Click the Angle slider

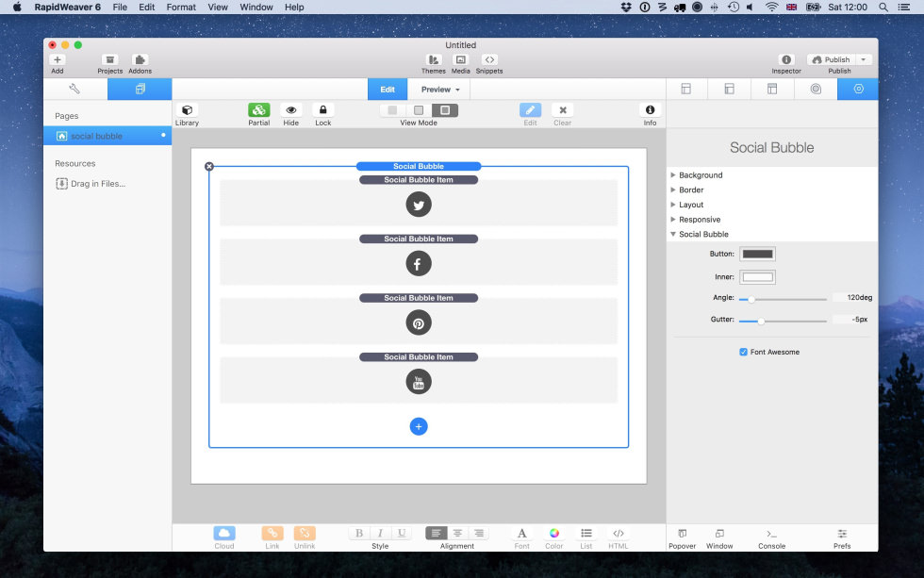(783, 299)
